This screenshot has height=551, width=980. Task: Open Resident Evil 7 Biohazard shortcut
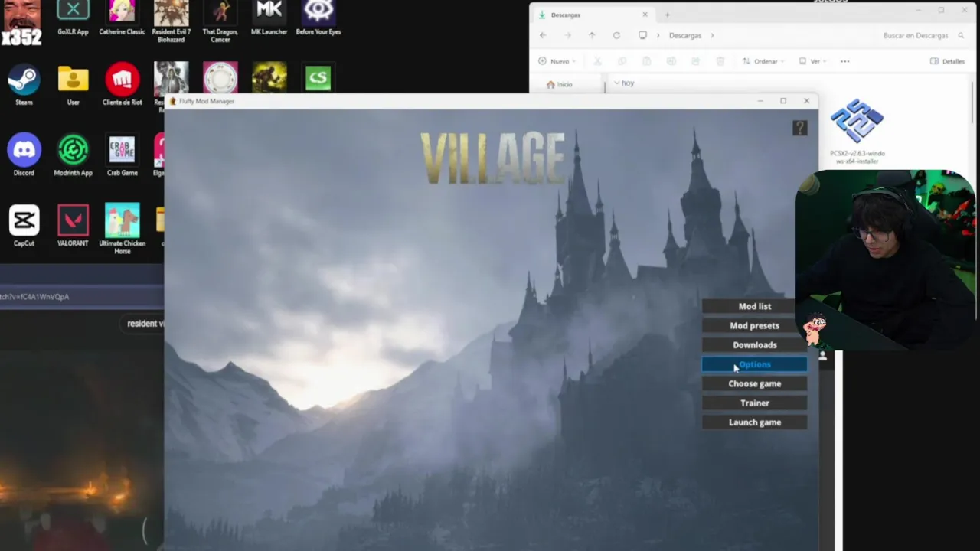pos(171,21)
